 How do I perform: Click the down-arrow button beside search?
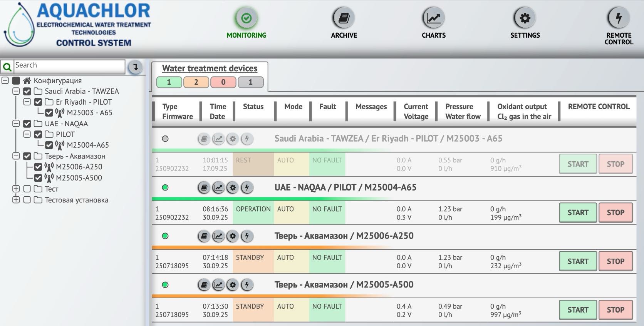click(x=135, y=67)
